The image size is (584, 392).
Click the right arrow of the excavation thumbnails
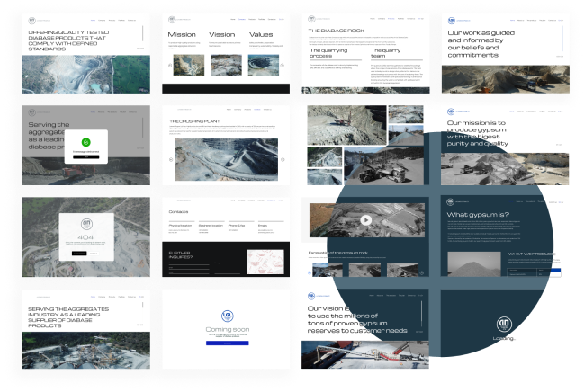click(422, 273)
